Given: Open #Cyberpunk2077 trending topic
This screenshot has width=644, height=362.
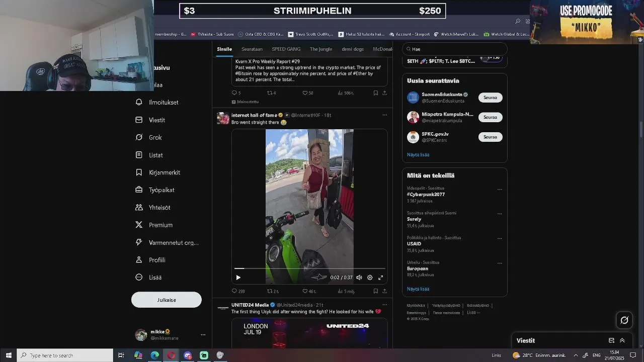Looking at the screenshot, I should click(426, 195).
